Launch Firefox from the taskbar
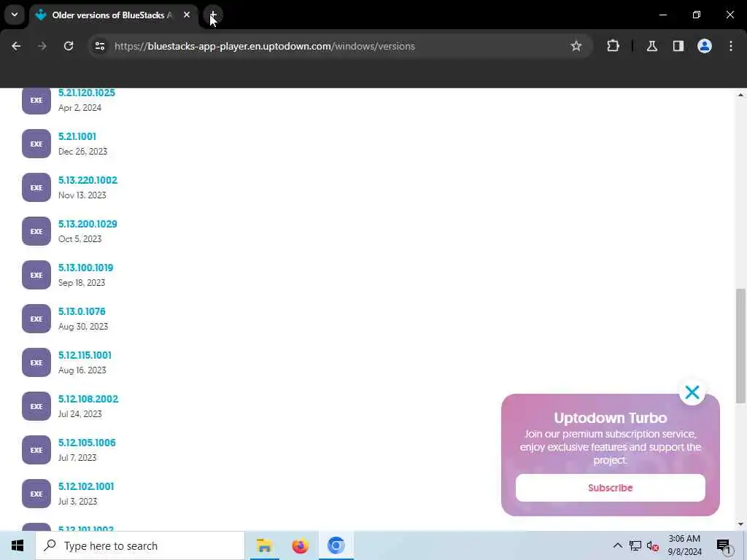The image size is (747, 560). click(x=300, y=545)
